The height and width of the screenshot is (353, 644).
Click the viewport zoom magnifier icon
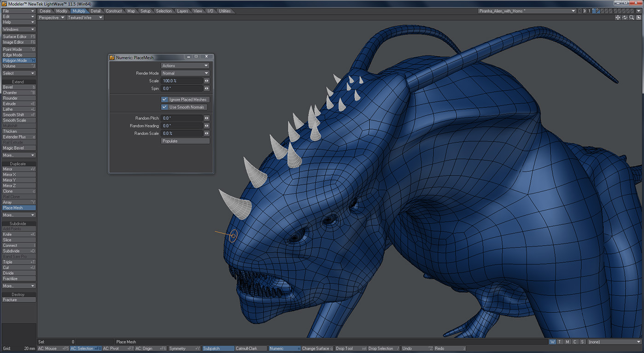coord(632,18)
